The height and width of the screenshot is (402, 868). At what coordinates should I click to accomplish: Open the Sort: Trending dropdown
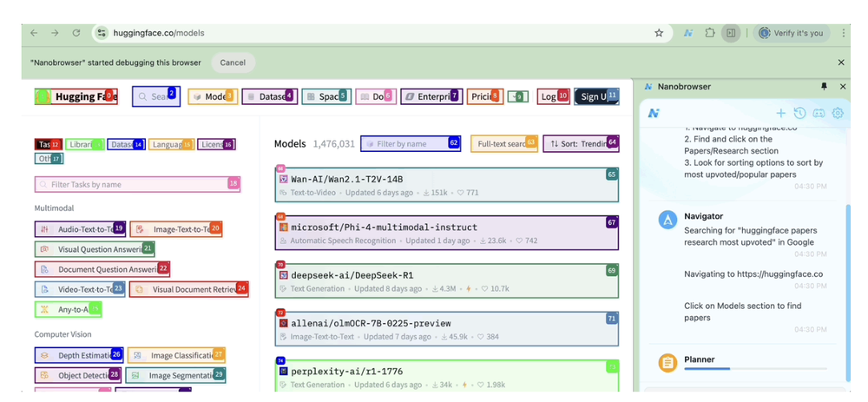(x=581, y=143)
